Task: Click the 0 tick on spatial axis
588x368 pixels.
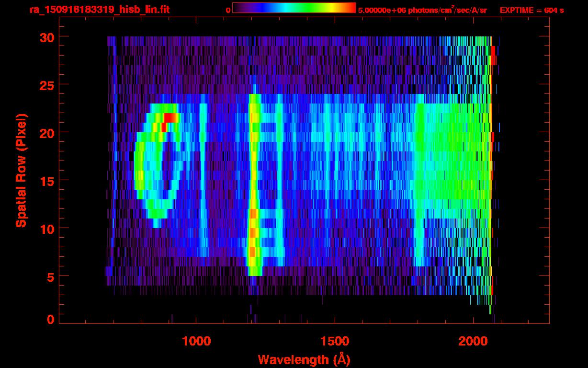Action: pos(51,320)
